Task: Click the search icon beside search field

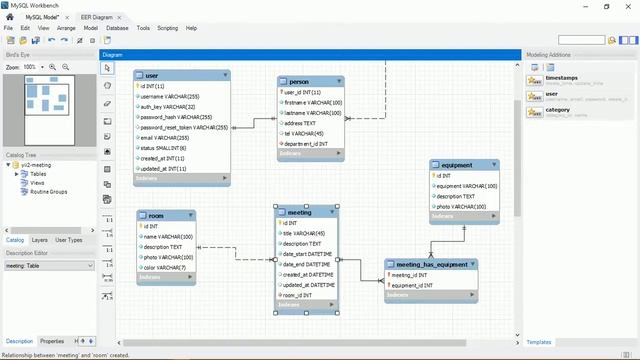Action: pyautogui.click(x=611, y=40)
